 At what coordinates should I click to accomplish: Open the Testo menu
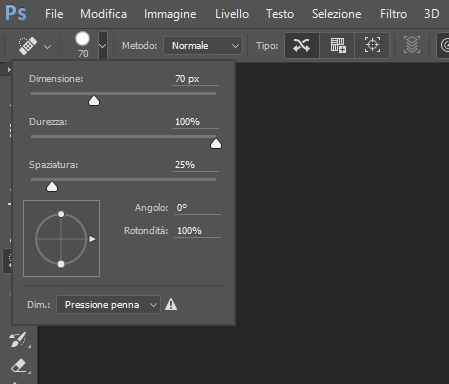[x=280, y=14]
